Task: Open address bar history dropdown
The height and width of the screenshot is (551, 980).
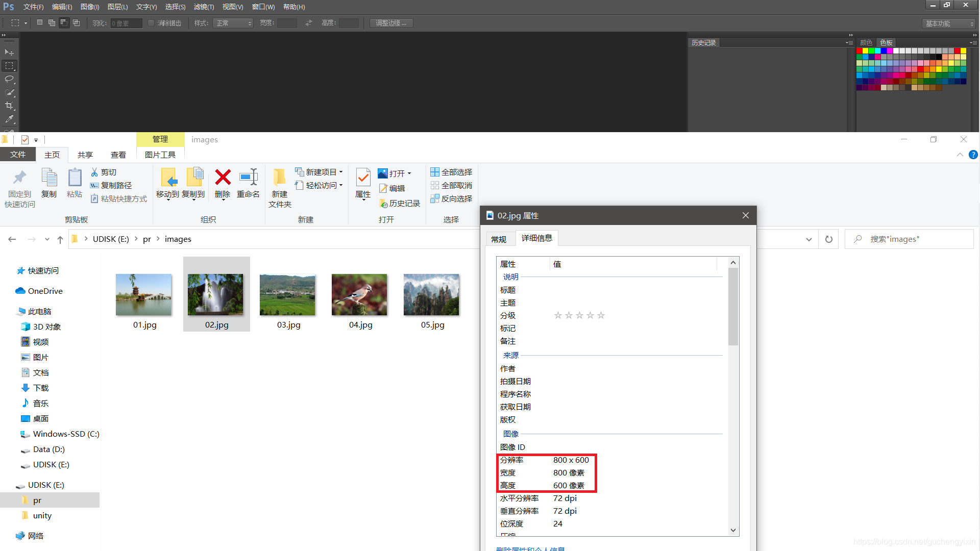Action: pos(809,239)
